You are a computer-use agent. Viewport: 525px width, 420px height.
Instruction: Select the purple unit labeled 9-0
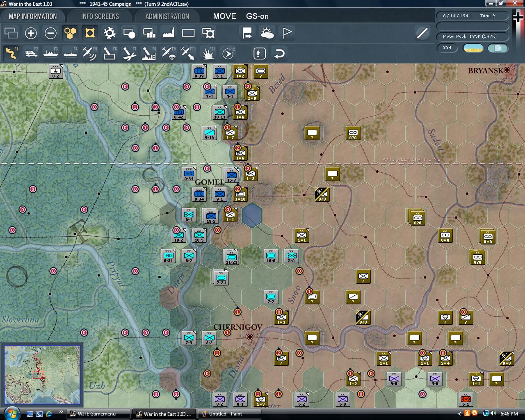point(394,379)
